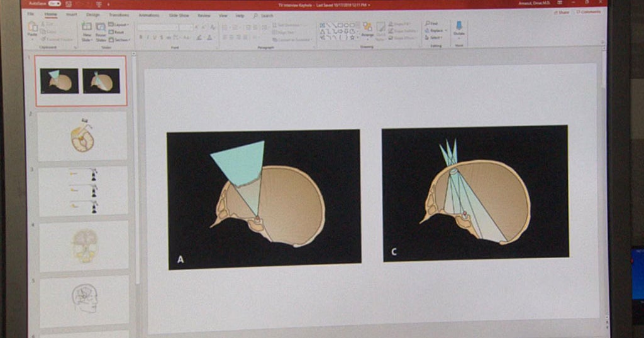This screenshot has width=644, height=338.
Task: Open the Arrange tool in Drawing group
Action: [367, 30]
